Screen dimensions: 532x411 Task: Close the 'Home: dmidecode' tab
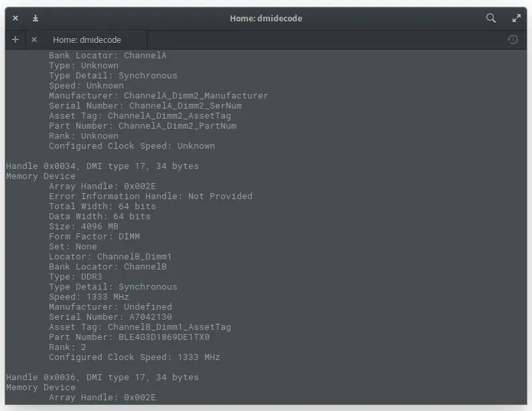pyautogui.click(x=34, y=40)
